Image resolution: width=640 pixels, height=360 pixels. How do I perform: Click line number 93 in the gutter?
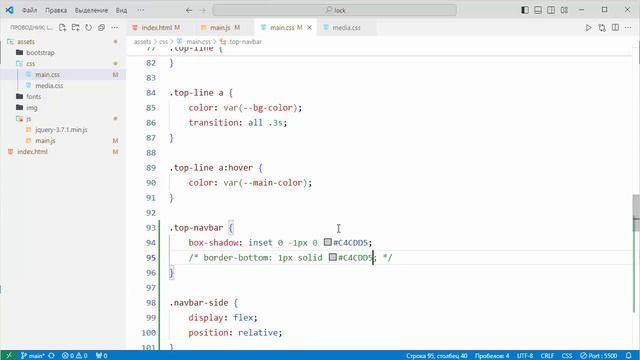(x=151, y=228)
